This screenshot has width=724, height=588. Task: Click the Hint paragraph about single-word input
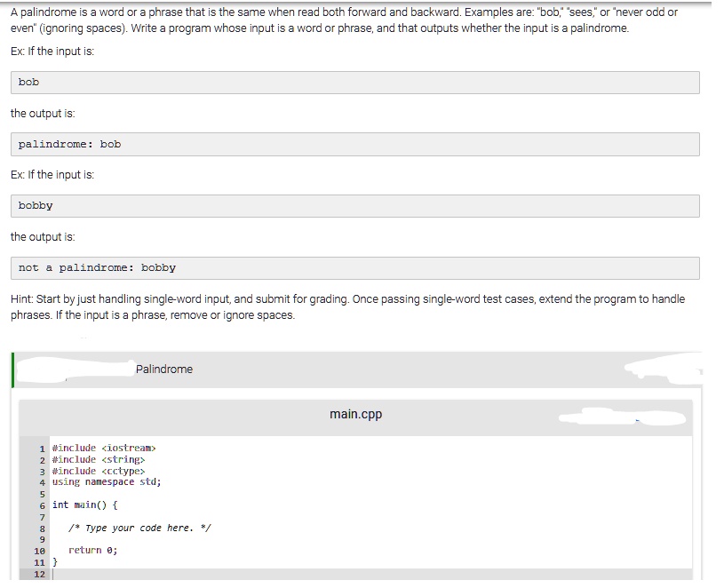[x=346, y=306]
